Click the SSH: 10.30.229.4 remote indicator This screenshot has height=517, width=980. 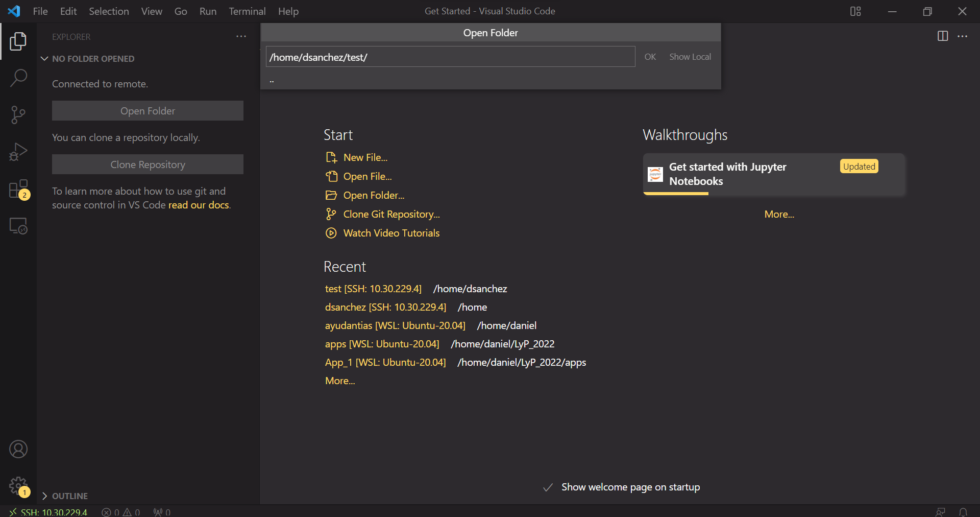[x=48, y=512]
